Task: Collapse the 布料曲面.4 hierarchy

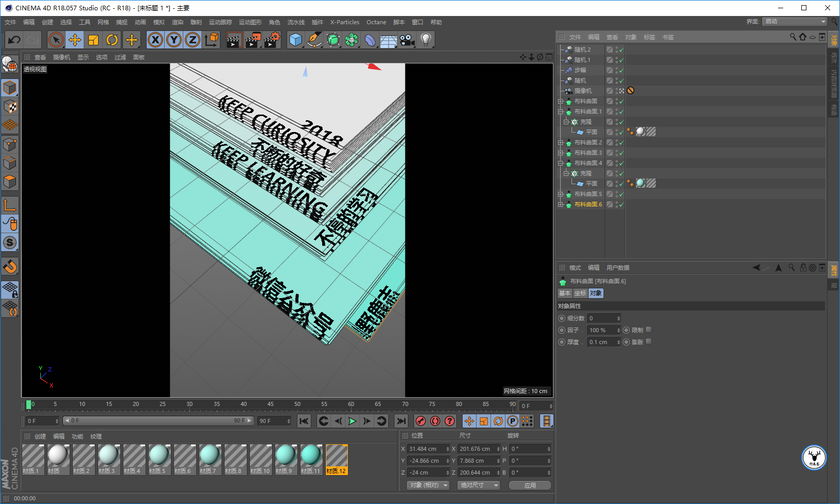Action: pos(561,163)
